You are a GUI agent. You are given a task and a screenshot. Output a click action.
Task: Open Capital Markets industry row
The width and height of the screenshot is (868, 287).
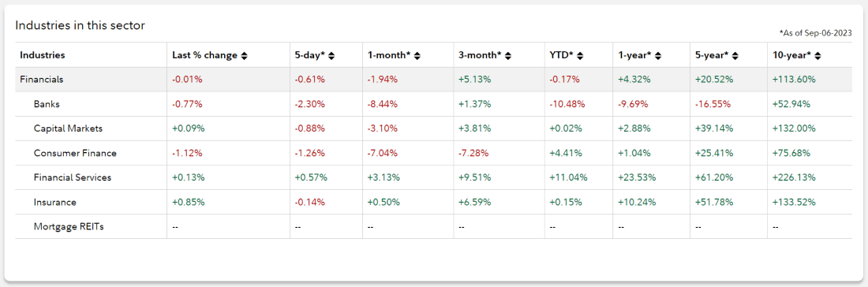tap(68, 129)
